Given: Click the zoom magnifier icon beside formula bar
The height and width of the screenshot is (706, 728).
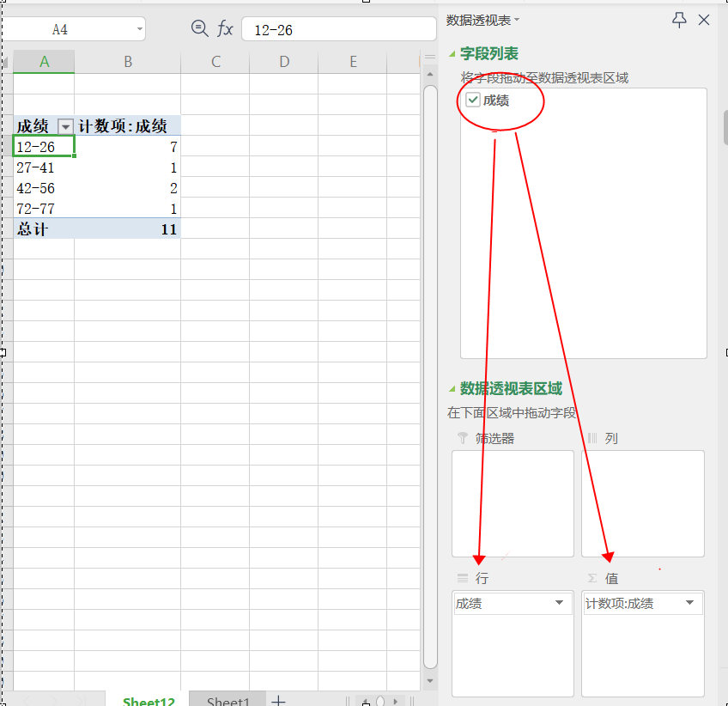Looking at the screenshot, I should click(200, 29).
